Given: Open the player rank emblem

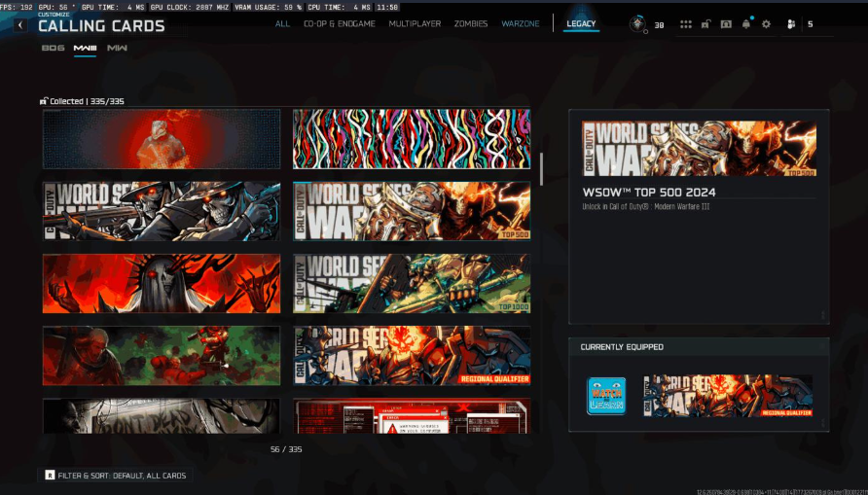Looking at the screenshot, I should [x=637, y=24].
